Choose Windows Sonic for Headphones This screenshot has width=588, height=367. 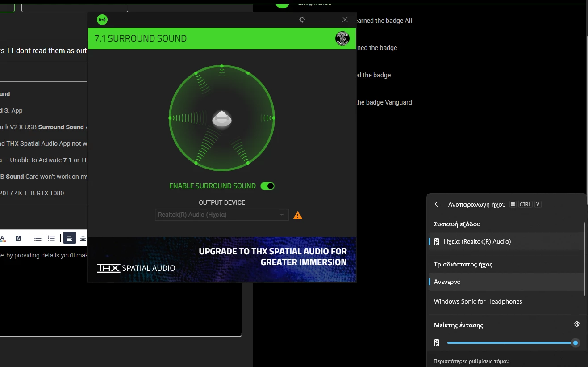(506, 301)
